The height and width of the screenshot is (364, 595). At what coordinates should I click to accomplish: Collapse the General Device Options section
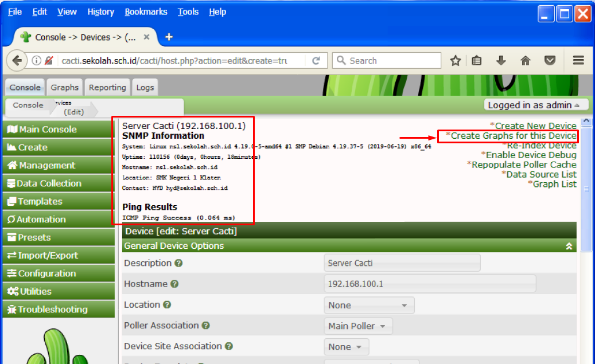[x=569, y=246]
